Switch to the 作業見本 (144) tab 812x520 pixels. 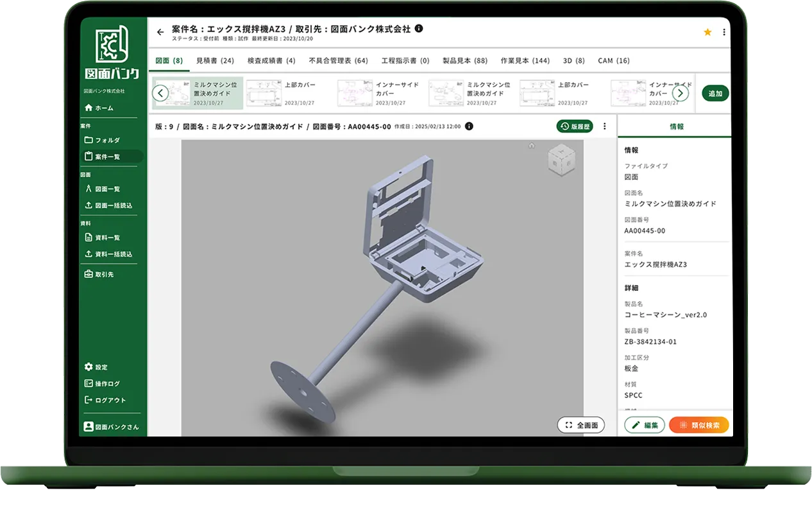pyautogui.click(x=525, y=61)
